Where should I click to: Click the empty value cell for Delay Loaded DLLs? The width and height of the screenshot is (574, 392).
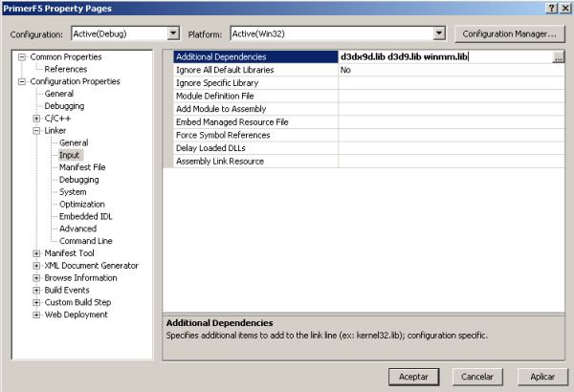452,148
